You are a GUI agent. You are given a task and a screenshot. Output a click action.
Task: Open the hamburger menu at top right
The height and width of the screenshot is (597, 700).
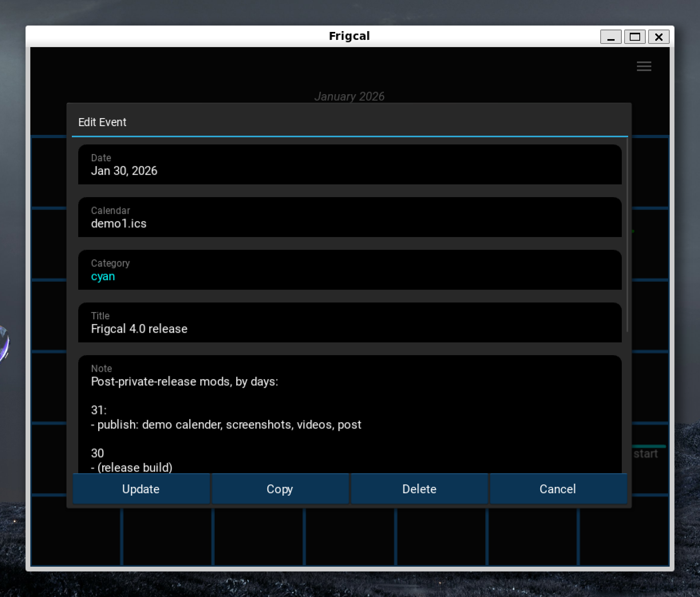644,66
